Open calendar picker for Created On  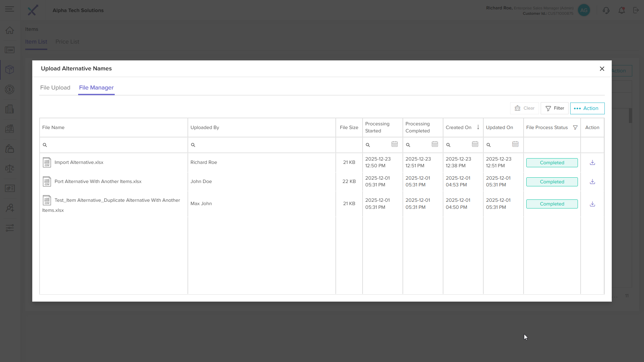[475, 144]
